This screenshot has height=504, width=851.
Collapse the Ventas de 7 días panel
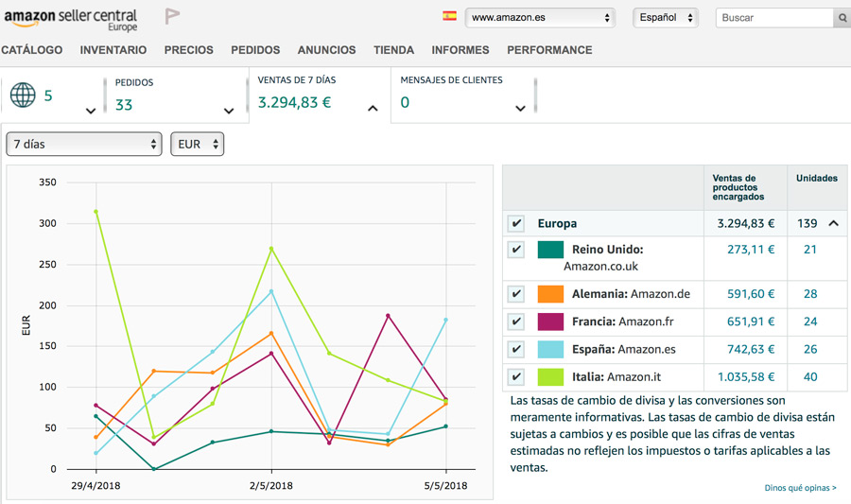373,109
